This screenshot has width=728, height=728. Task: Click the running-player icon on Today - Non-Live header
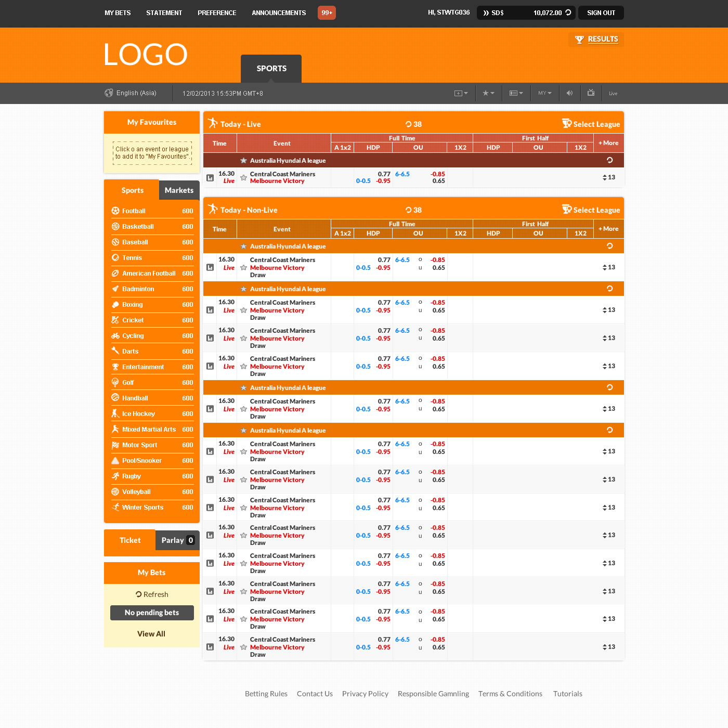click(x=213, y=210)
